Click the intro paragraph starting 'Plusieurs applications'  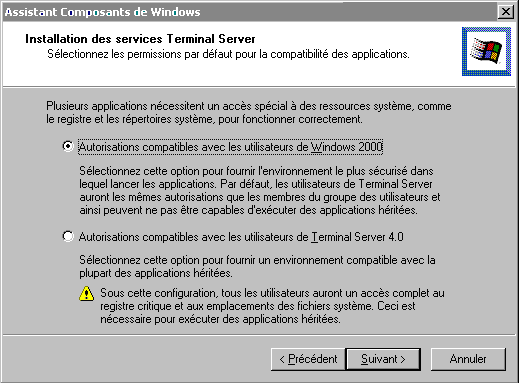click(x=249, y=112)
